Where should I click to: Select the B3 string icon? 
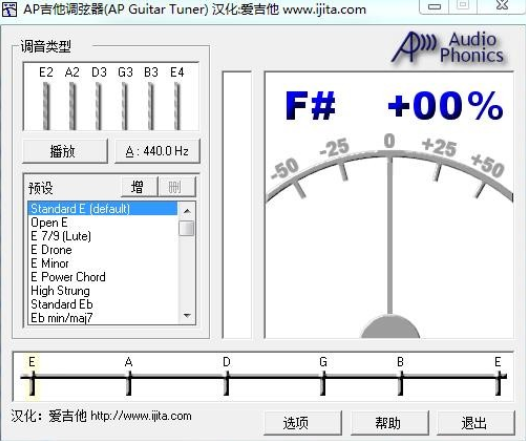151,106
